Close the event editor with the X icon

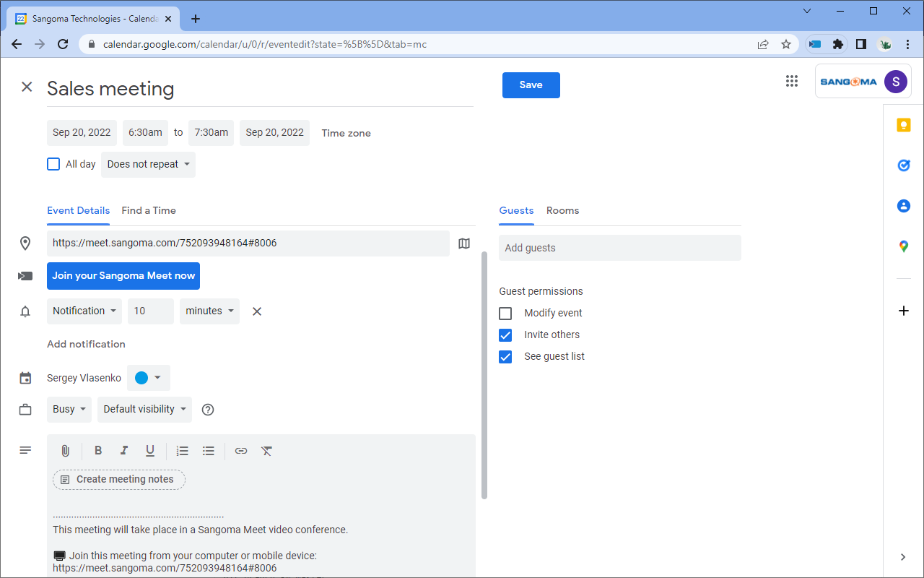point(27,87)
